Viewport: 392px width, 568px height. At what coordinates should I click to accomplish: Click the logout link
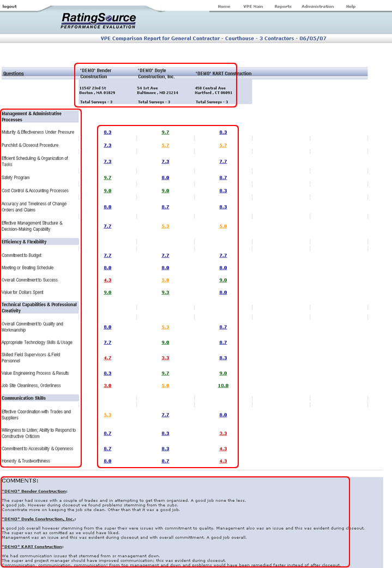tap(9, 7)
